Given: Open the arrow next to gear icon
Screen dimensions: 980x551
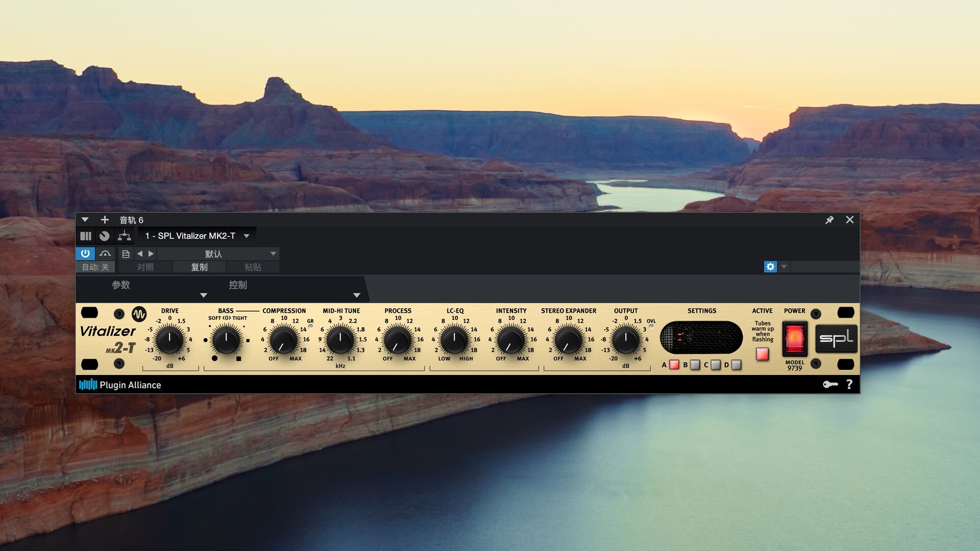Looking at the screenshot, I should pyautogui.click(x=784, y=266).
